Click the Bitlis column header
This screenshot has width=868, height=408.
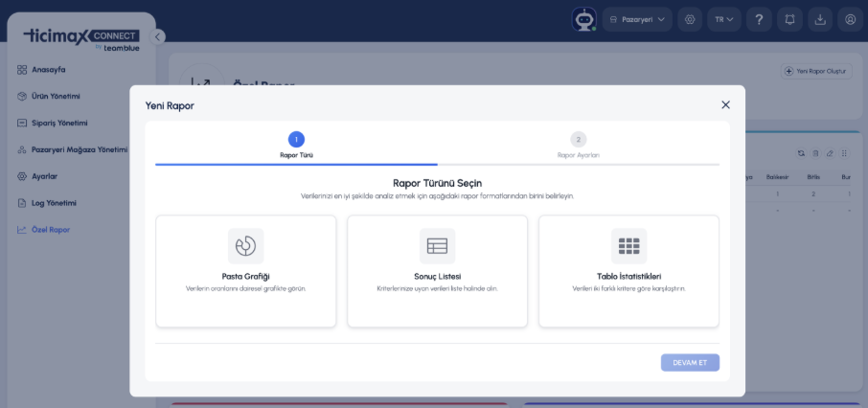coord(813,177)
